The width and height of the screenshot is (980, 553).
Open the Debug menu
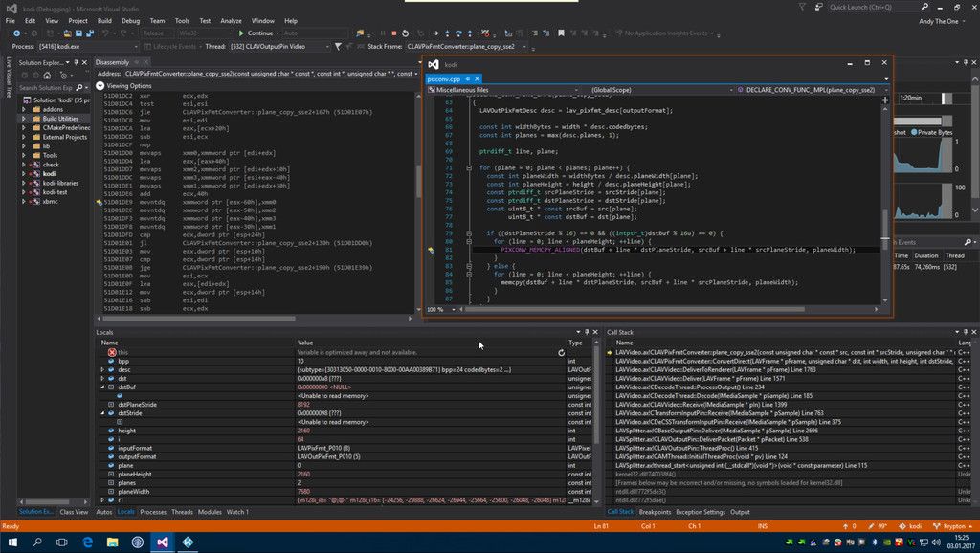[130, 20]
